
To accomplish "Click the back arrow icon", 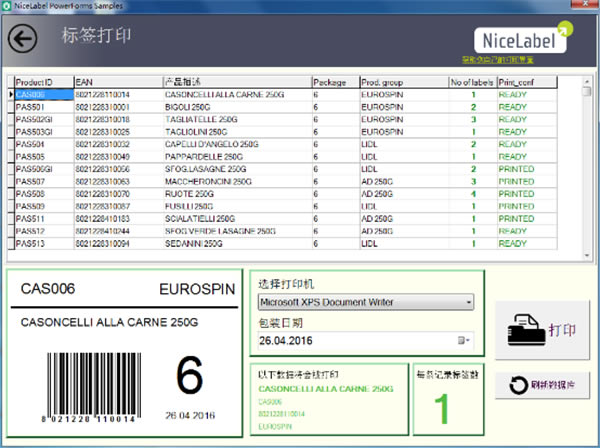I will coord(22,39).
